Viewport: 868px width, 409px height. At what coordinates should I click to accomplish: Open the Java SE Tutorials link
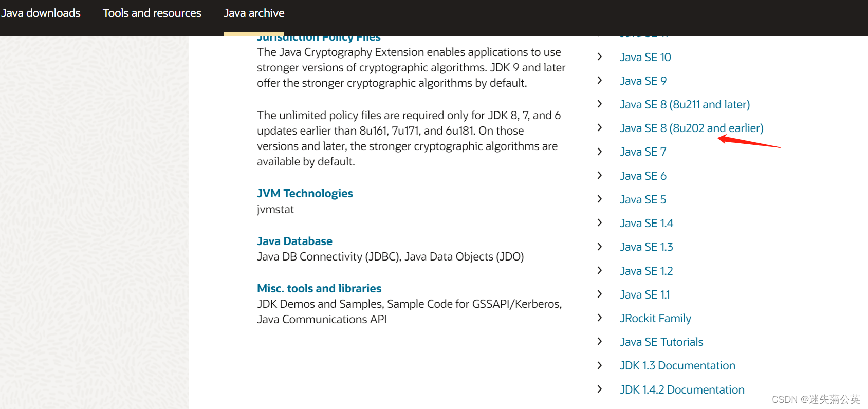pyautogui.click(x=661, y=342)
